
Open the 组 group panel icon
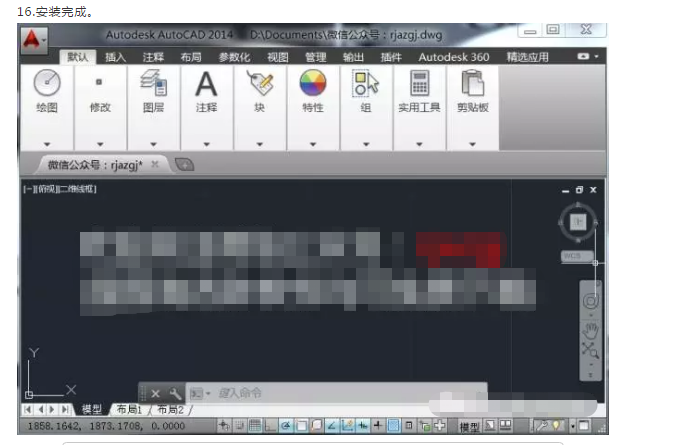[366, 83]
